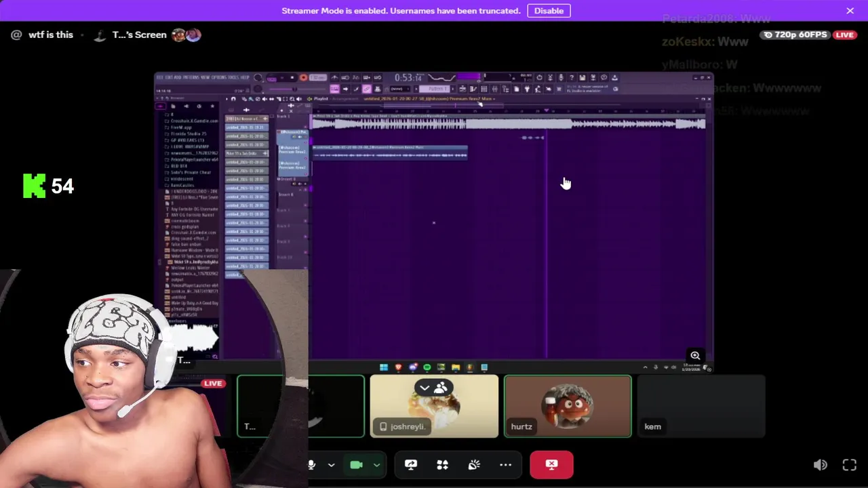
Task: Select the kem participant tile
Action: [x=701, y=406]
